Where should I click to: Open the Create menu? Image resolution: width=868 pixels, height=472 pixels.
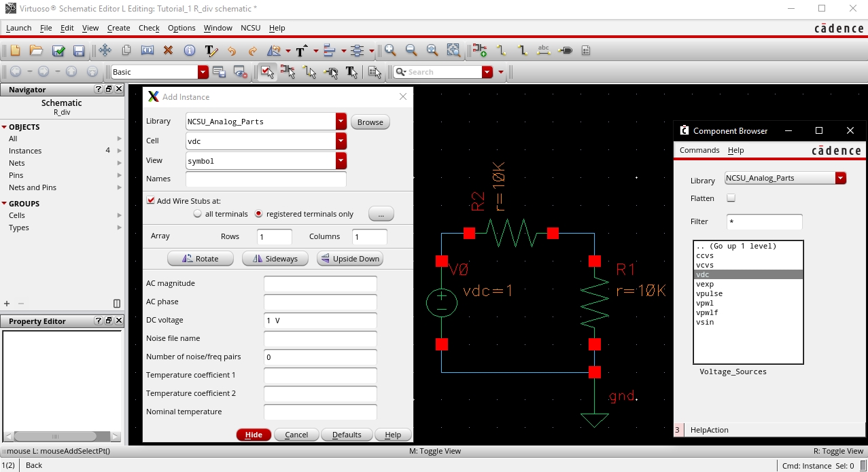[118, 28]
